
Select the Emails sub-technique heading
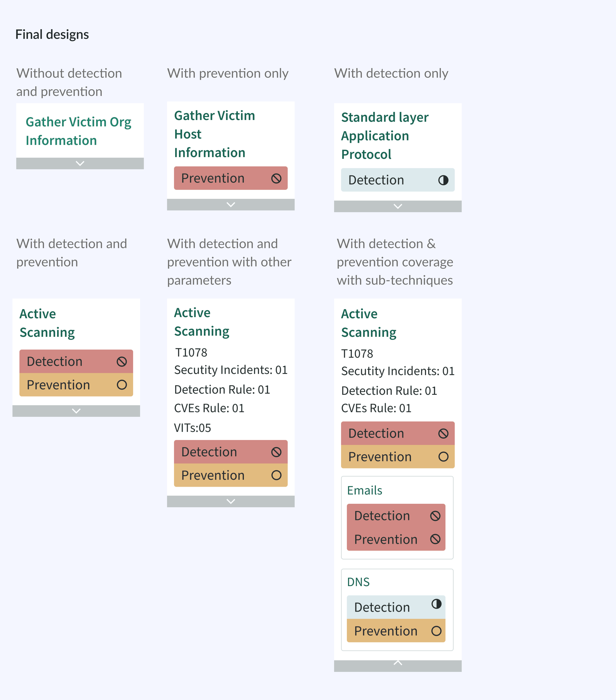365,490
